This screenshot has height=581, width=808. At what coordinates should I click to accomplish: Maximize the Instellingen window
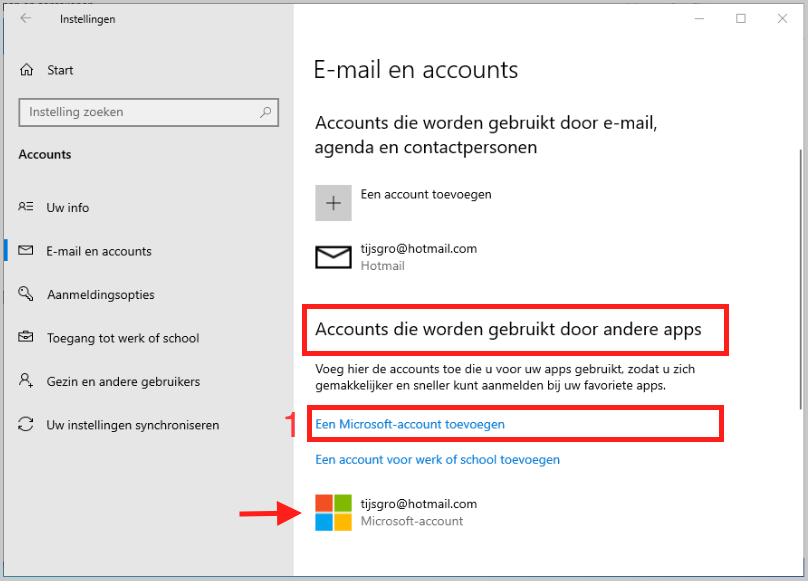tap(741, 18)
